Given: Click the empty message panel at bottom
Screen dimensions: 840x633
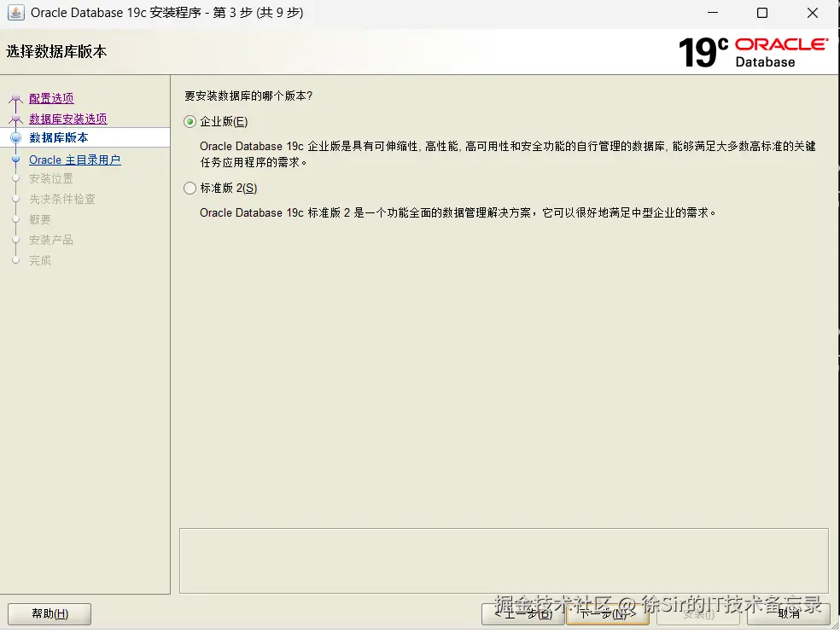Looking at the screenshot, I should (504, 560).
